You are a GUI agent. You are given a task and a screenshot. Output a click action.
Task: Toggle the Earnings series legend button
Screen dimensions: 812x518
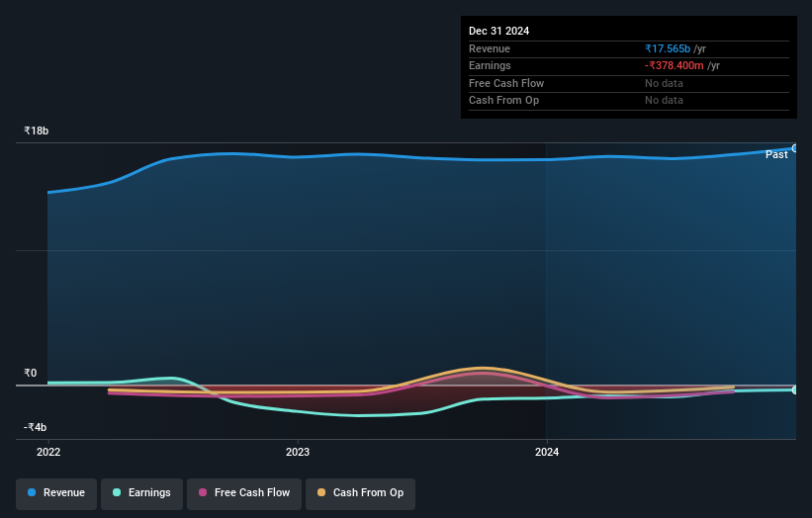(x=141, y=493)
